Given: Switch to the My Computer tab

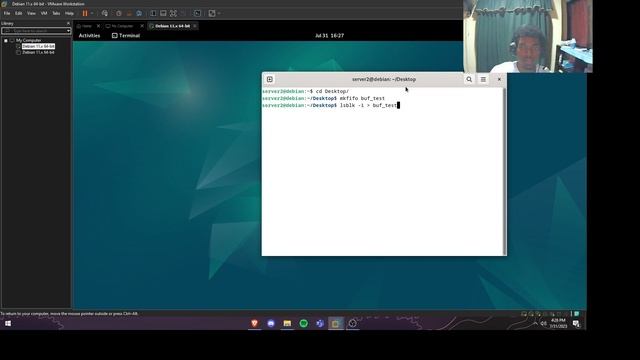Looking at the screenshot, I should 120,26.
